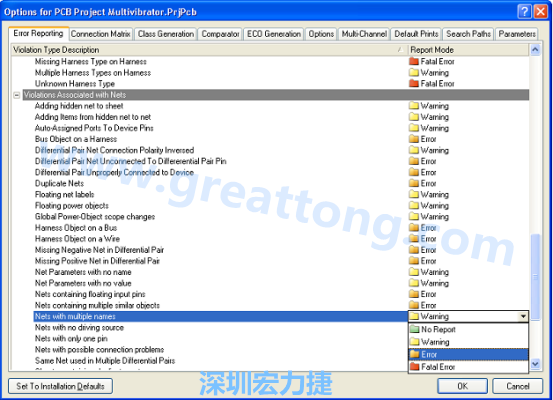This screenshot has width=553, height=400.
Task: Open the Comparator tab
Action: (220, 34)
